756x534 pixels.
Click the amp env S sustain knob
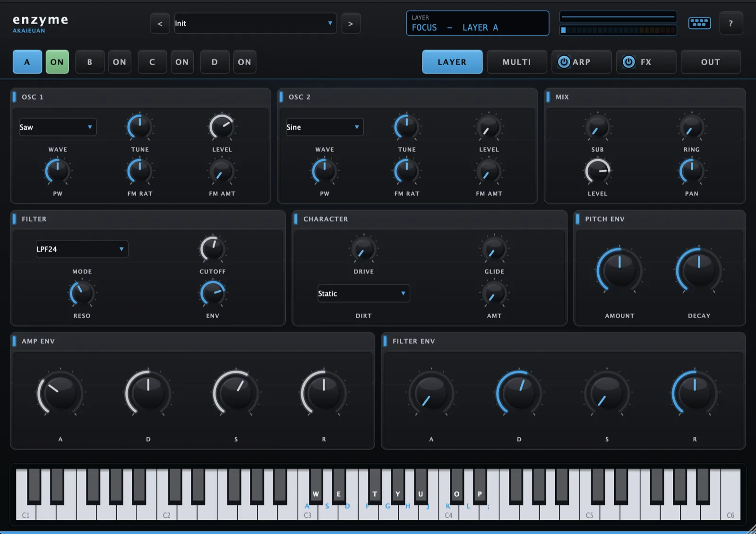coord(236,392)
